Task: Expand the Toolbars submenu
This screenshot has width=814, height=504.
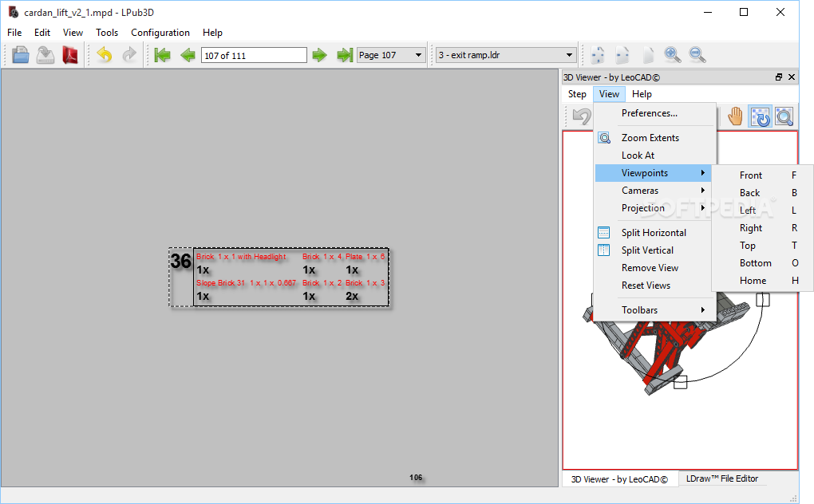Action: pos(652,310)
